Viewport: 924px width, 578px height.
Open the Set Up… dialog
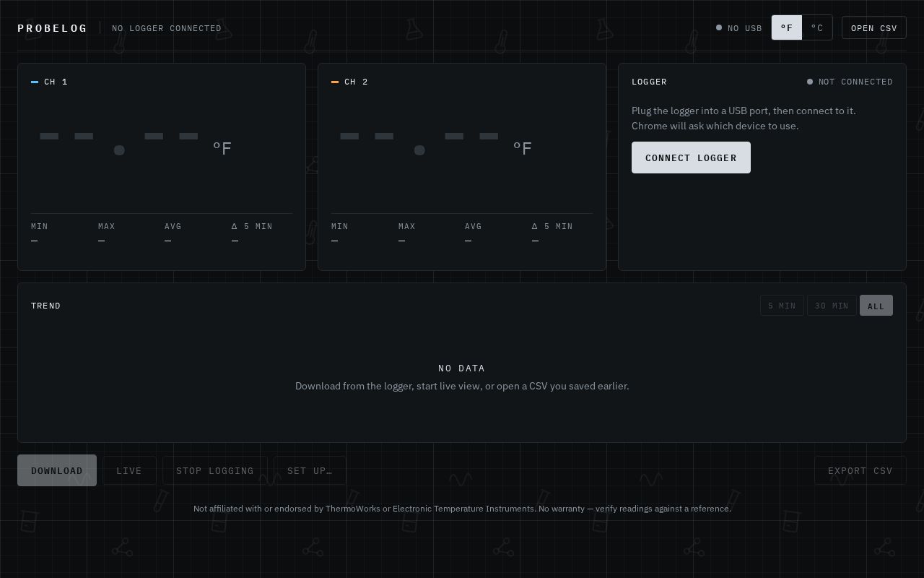(x=310, y=470)
